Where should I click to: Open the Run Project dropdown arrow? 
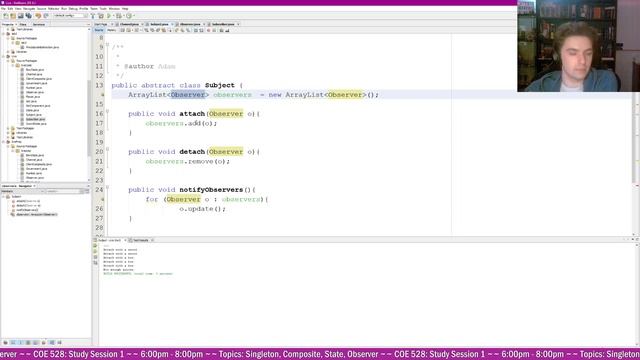pos(113,16)
